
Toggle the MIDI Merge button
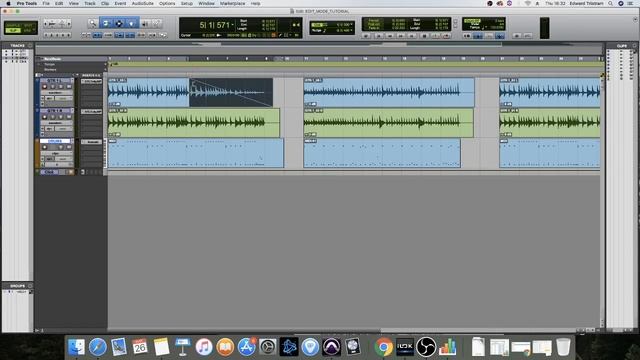click(x=500, y=36)
